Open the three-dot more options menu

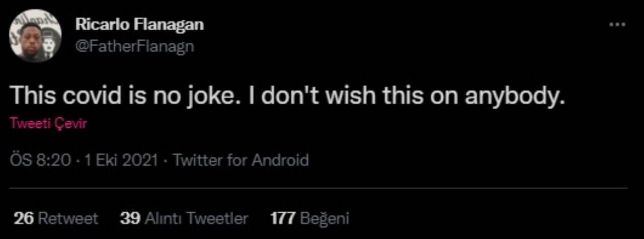pos(617,25)
